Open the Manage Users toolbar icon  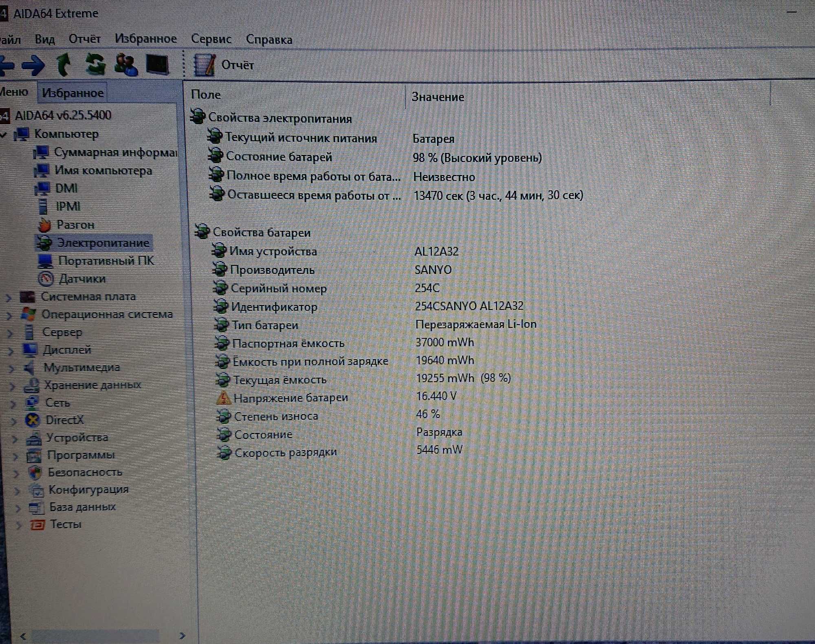126,64
